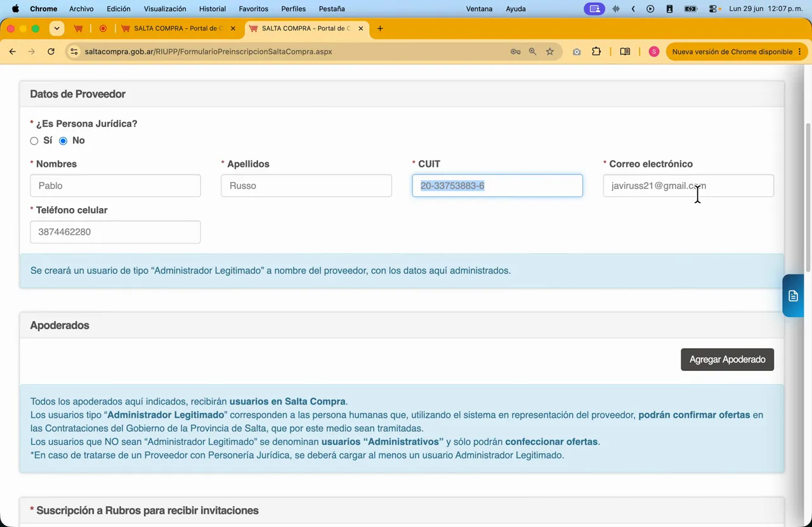The height and width of the screenshot is (527, 812).
Task: Open the Ayuda menu
Action: point(516,9)
